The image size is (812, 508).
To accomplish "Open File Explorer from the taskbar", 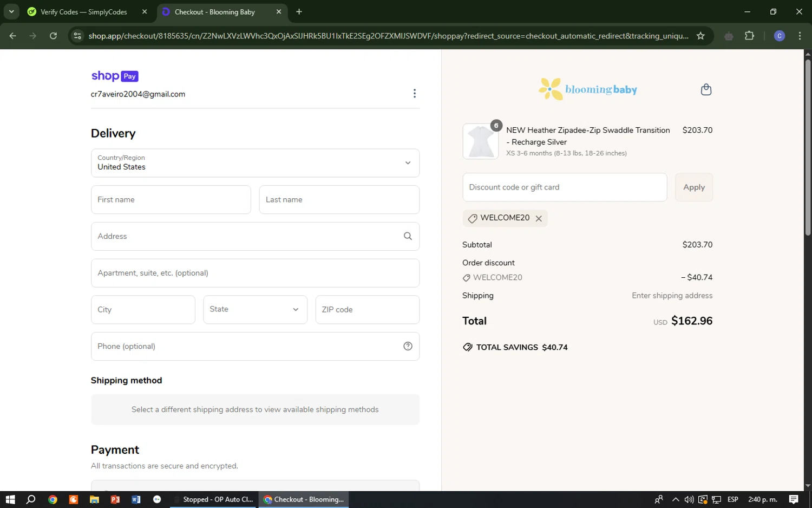I will 94,499.
